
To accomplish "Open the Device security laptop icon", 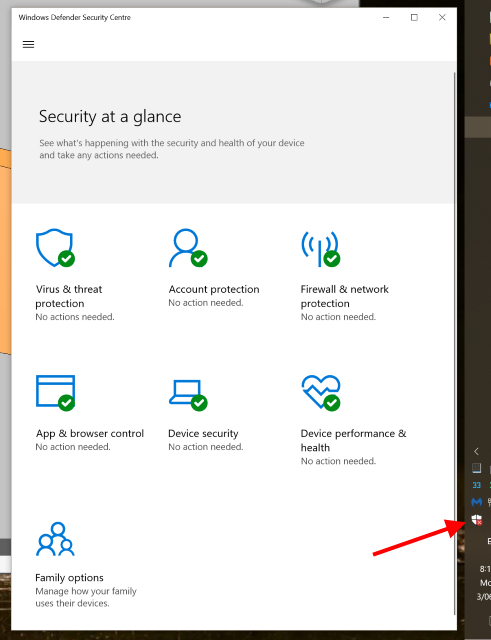I will point(188,396).
